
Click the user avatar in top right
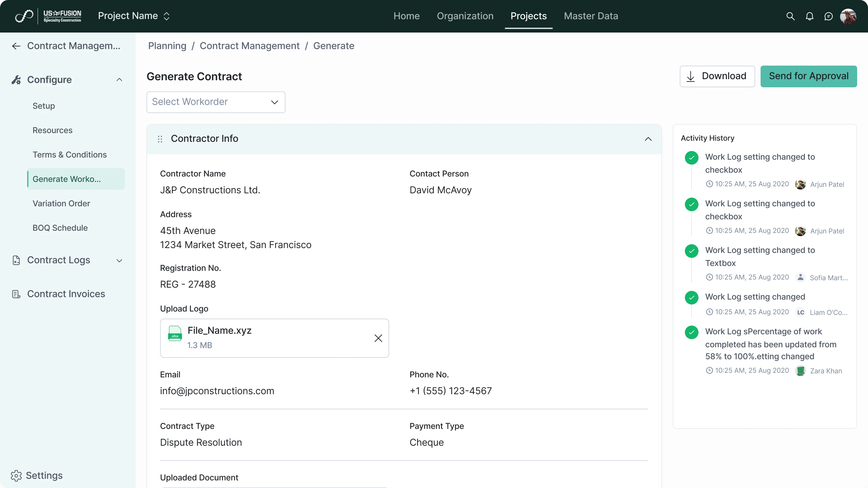(x=848, y=16)
